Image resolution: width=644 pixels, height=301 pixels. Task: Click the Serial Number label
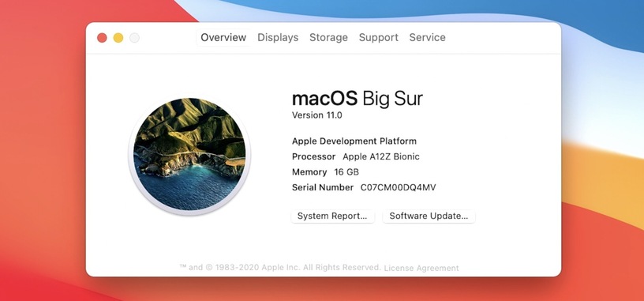tap(323, 187)
